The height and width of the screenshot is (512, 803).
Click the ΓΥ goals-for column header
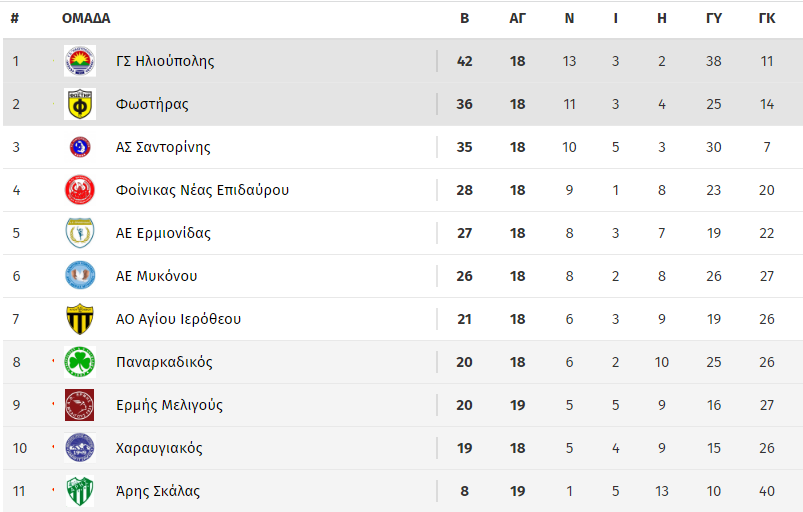[714, 18]
